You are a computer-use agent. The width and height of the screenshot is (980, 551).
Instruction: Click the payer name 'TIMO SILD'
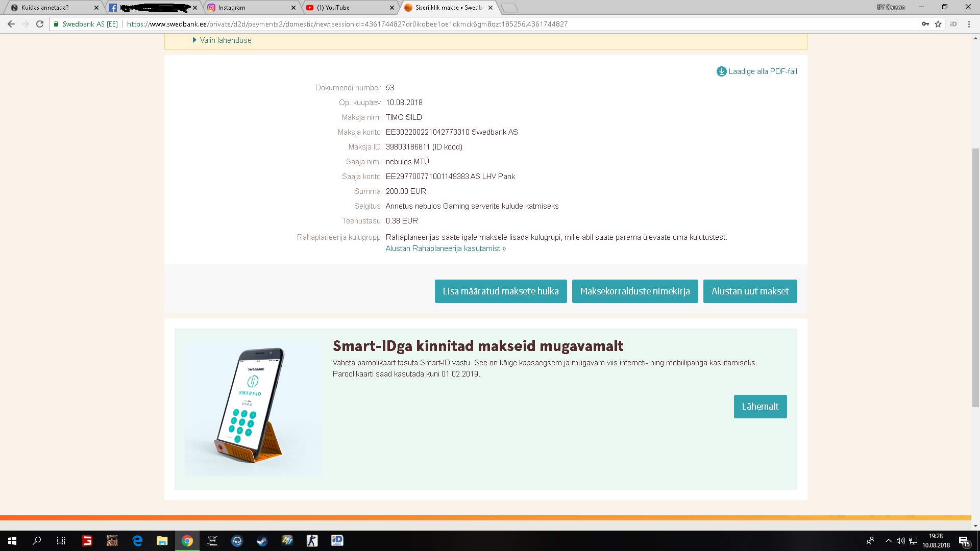point(404,117)
